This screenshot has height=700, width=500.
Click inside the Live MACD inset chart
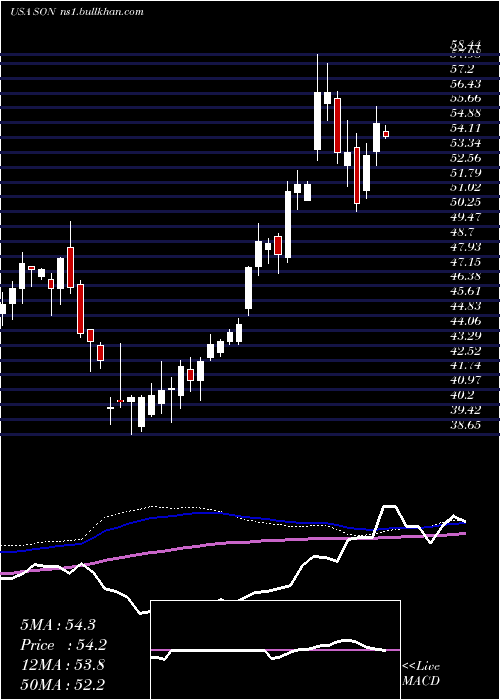click(275, 650)
